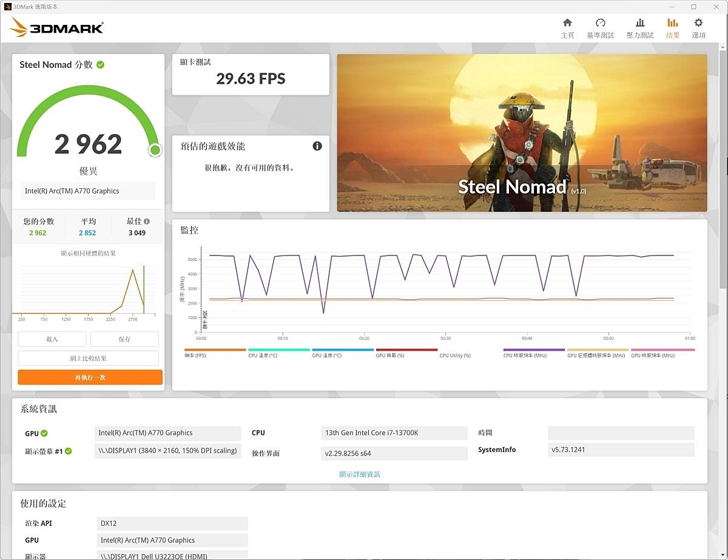The width and height of the screenshot is (728, 560).
Task: Click green check beside Steel Nomad 分數
Action: 100,64
